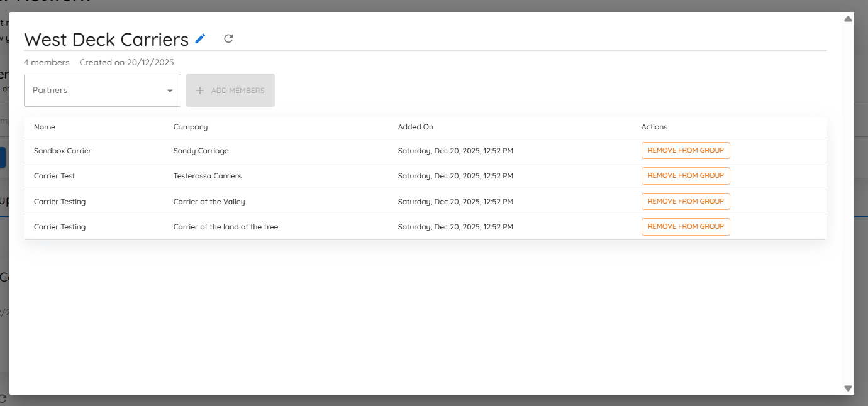
Task: Click Added On date in Testerossa Carriers row
Action: (x=455, y=176)
